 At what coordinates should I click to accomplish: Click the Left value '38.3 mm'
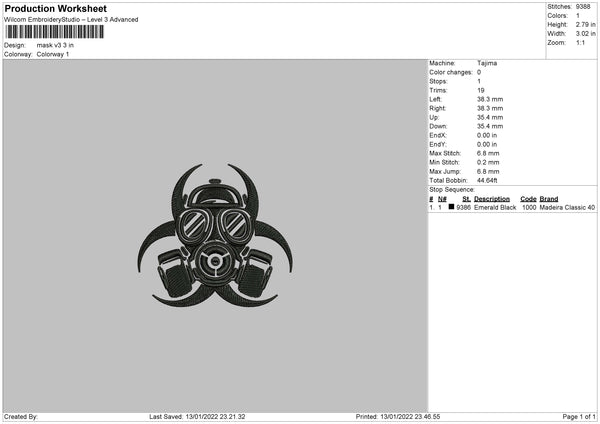click(490, 99)
